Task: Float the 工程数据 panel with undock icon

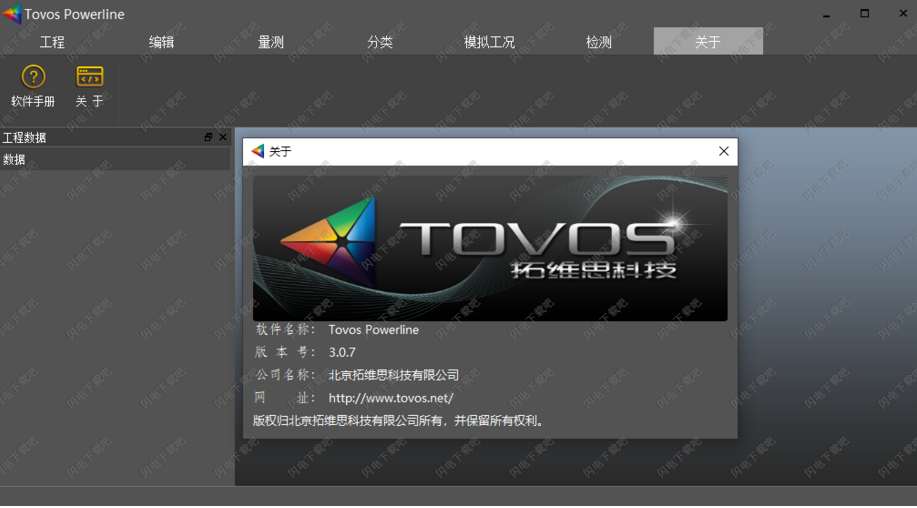Action: [x=208, y=137]
